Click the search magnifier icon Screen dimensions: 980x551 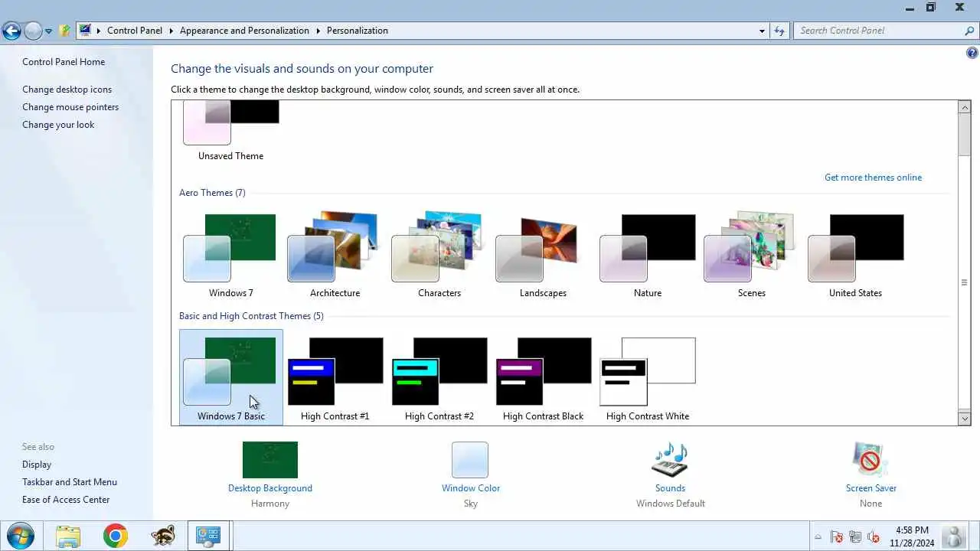pos(969,31)
